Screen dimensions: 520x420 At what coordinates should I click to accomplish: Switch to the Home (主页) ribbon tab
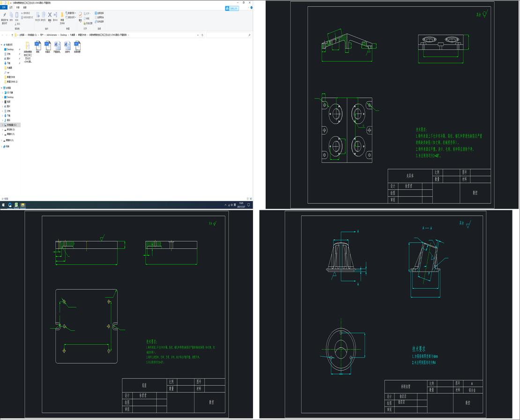coord(11,7)
